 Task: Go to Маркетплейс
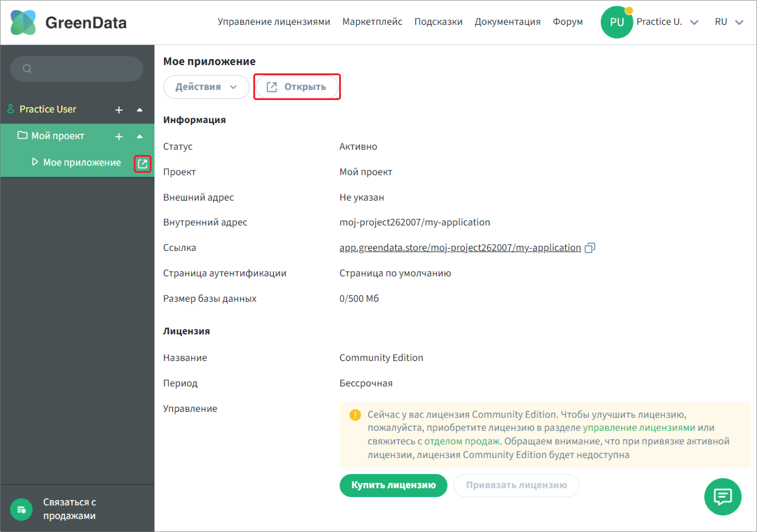[x=372, y=22]
